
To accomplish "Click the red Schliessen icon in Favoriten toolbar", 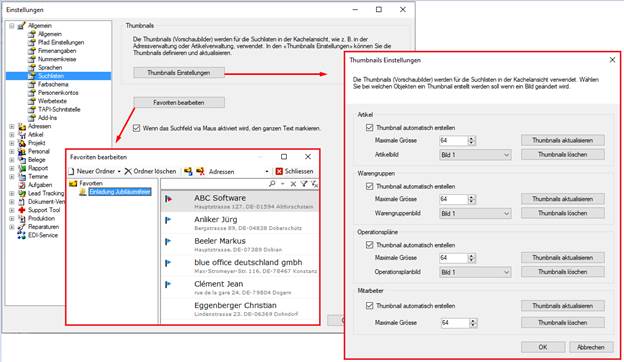I will coord(279,171).
